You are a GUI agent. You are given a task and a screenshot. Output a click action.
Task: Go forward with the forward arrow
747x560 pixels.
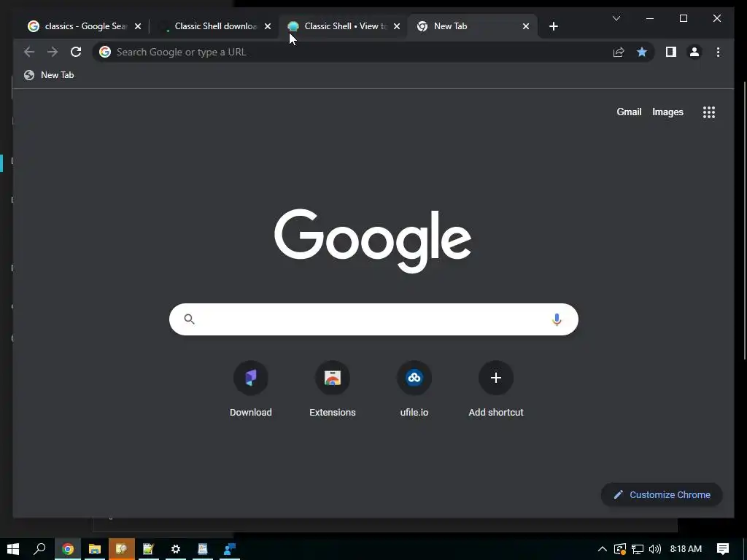[x=53, y=52]
